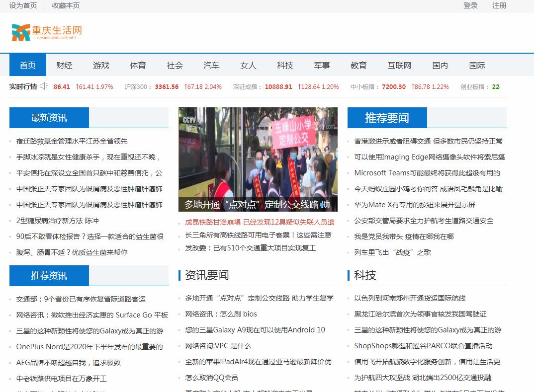The image size is (534, 392).
Task: Select the 女人 menu item
Action: 248,65
